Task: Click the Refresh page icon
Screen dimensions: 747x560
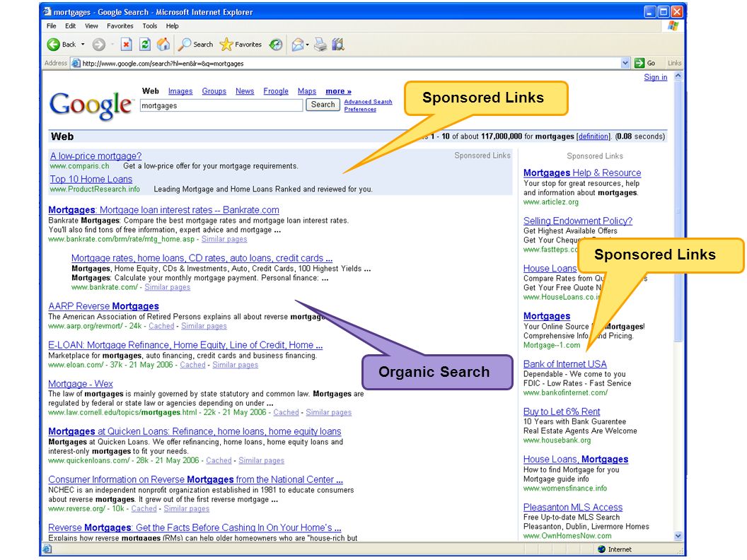Action: 145,45
